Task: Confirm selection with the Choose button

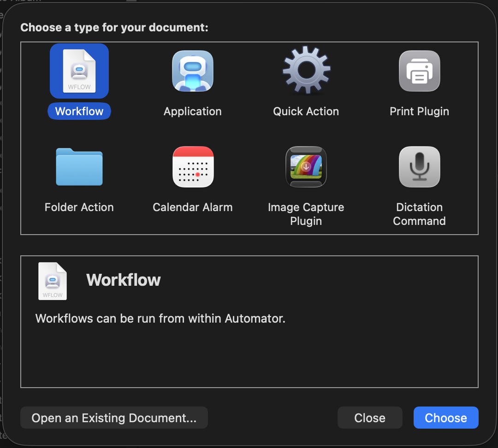Action: tap(446, 418)
